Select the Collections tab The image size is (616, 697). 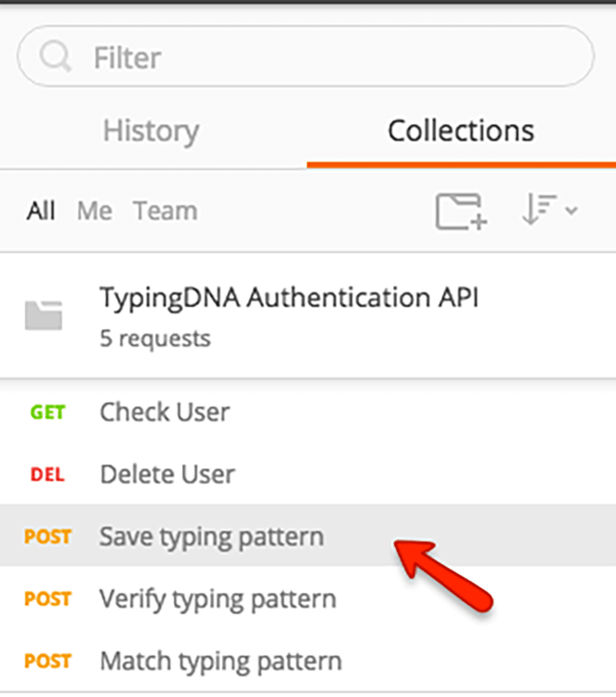(461, 130)
